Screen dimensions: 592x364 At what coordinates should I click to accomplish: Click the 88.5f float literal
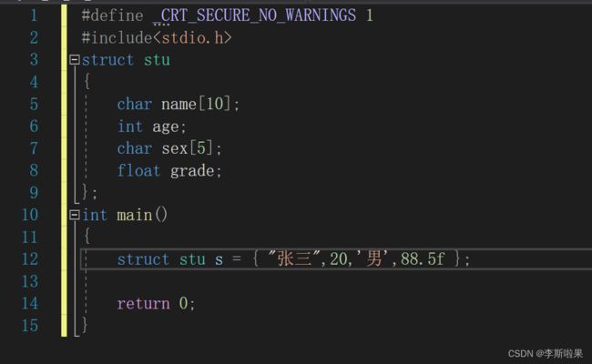pos(423,259)
